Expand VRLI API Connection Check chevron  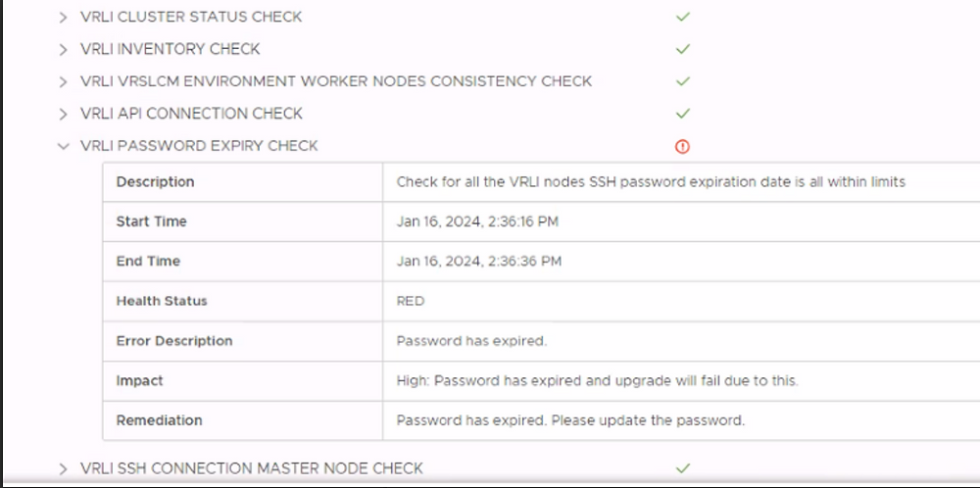point(63,115)
